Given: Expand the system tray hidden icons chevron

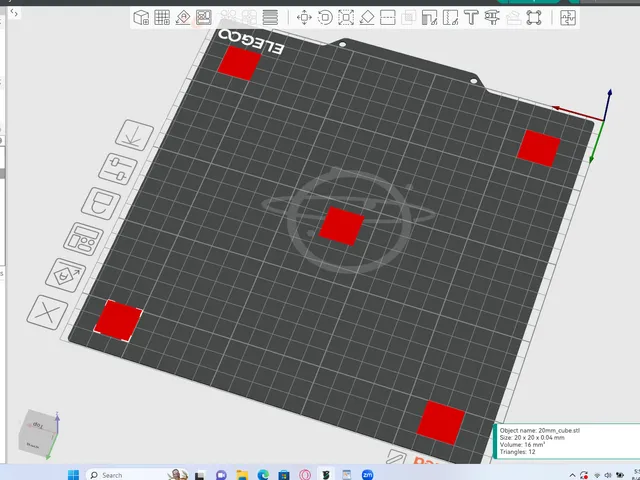Looking at the screenshot, I should tap(572, 475).
